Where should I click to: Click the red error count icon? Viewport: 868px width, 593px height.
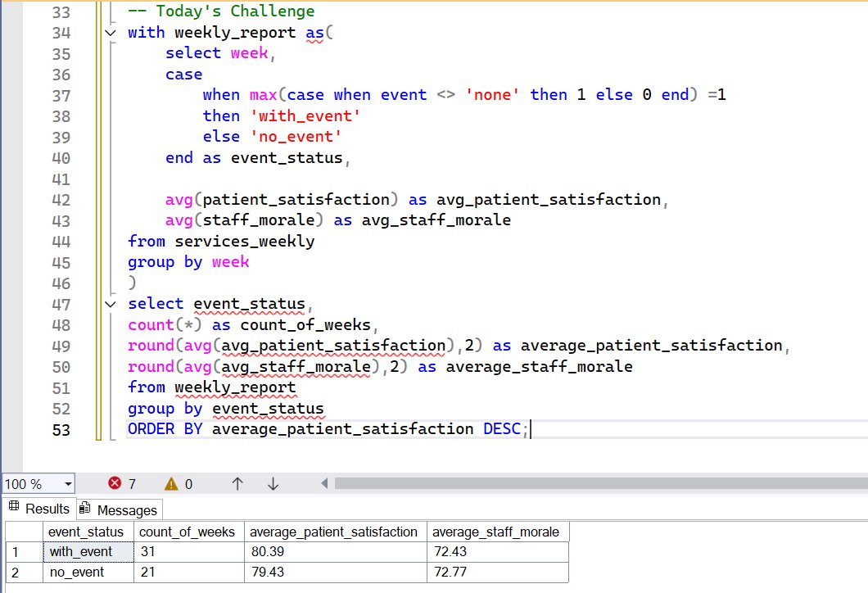click(x=115, y=483)
